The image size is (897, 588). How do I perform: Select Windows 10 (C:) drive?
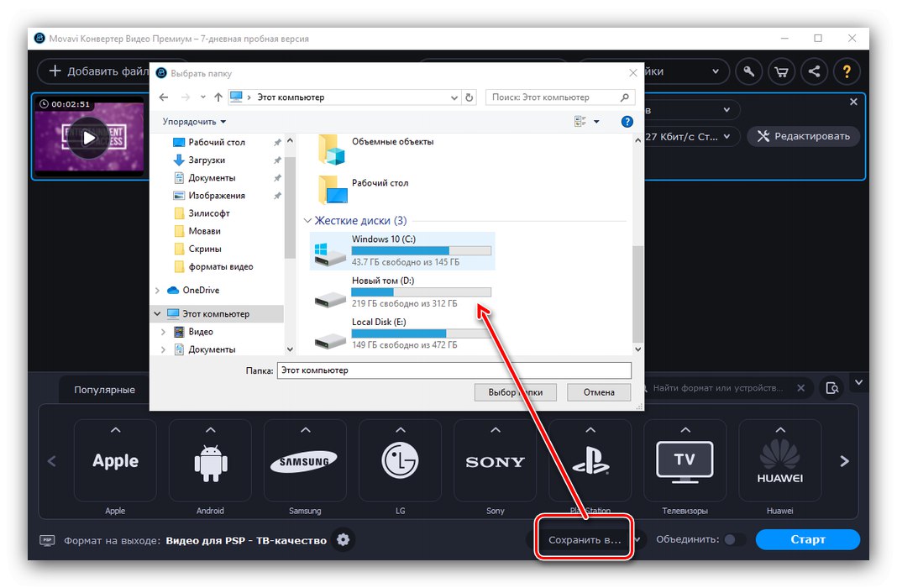402,250
